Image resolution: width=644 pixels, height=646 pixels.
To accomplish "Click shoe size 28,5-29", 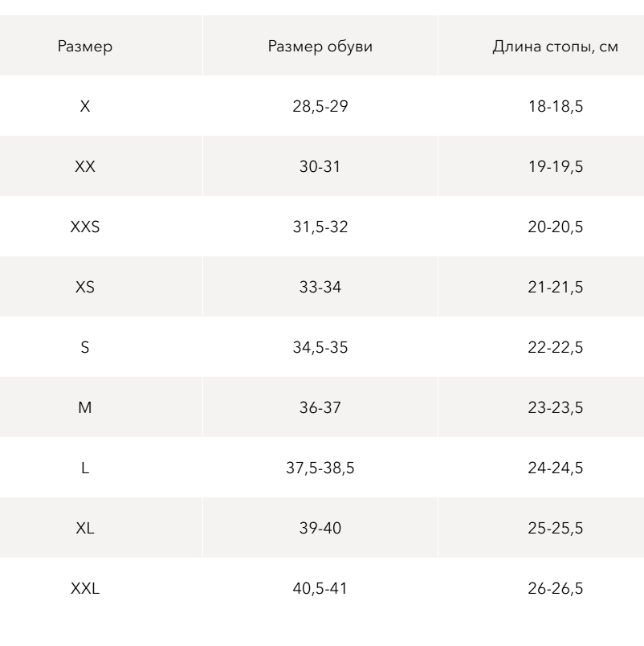I will 320,107.
